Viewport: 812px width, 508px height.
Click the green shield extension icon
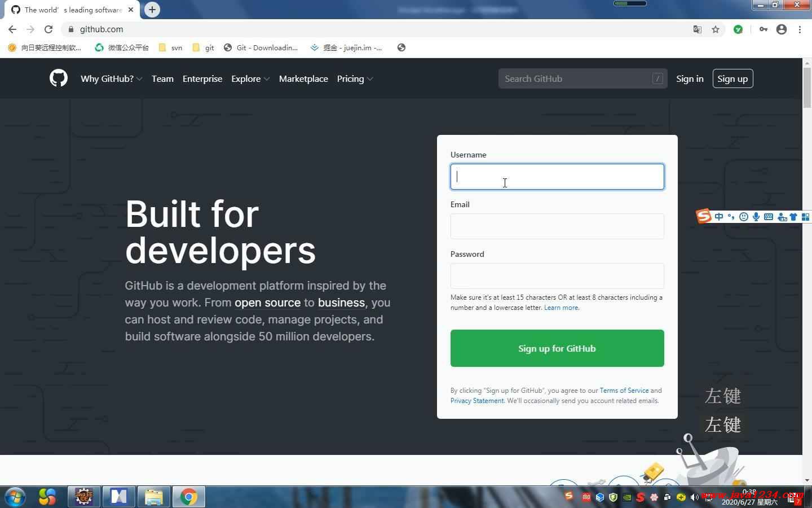(738, 29)
